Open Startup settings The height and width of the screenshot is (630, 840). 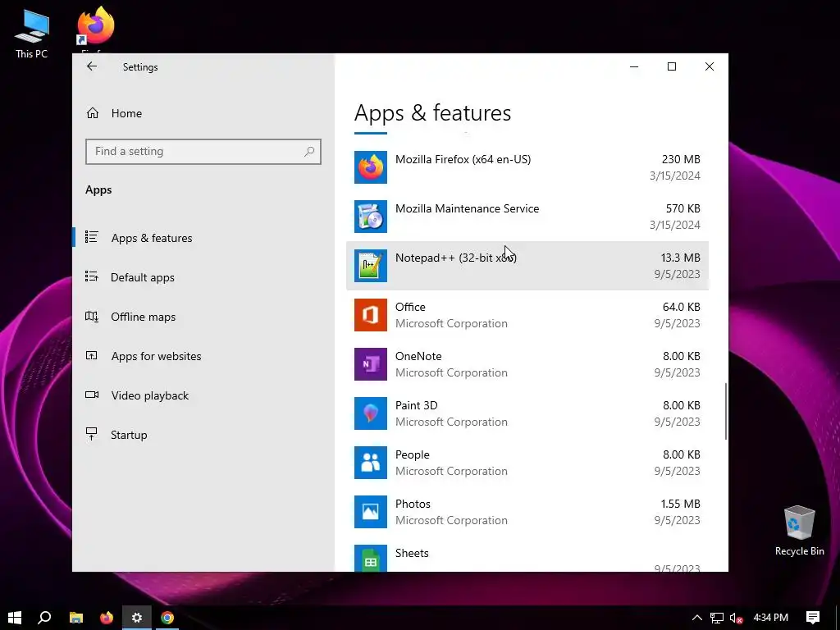pyautogui.click(x=203, y=435)
